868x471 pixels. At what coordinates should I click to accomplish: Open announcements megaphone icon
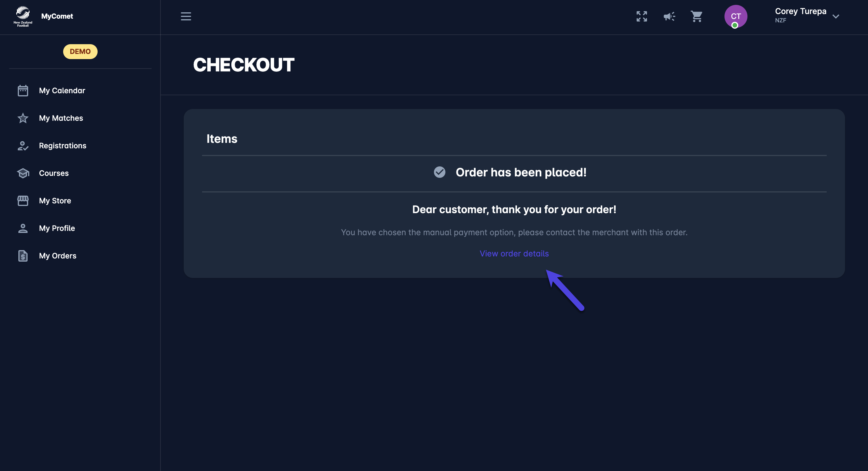(x=669, y=17)
